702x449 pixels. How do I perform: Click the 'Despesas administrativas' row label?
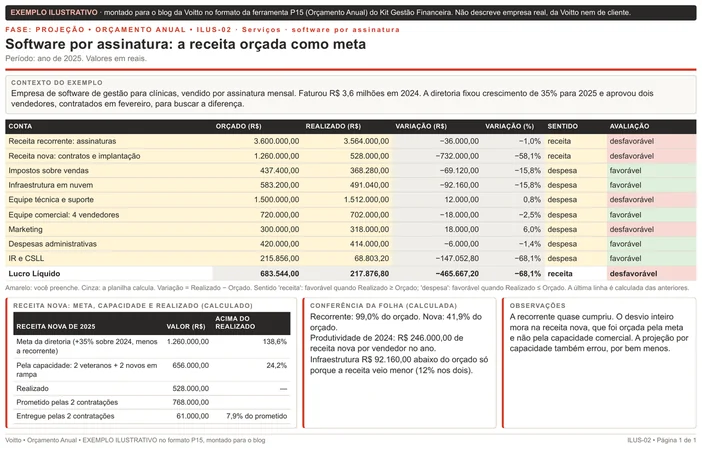pos(52,244)
